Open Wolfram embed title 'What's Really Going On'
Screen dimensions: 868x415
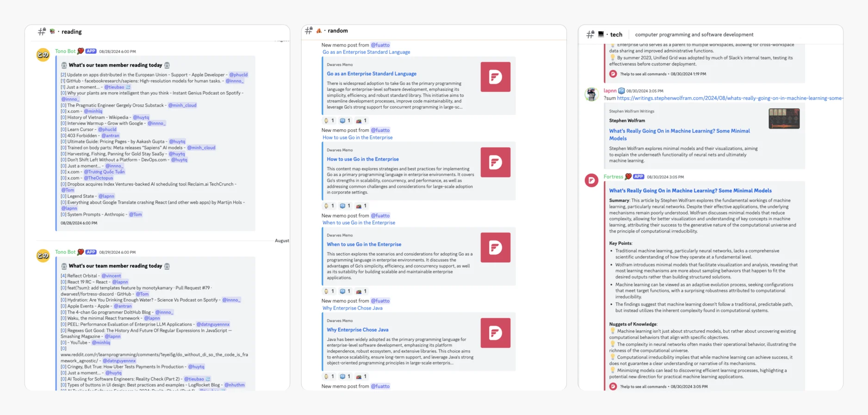coord(679,135)
